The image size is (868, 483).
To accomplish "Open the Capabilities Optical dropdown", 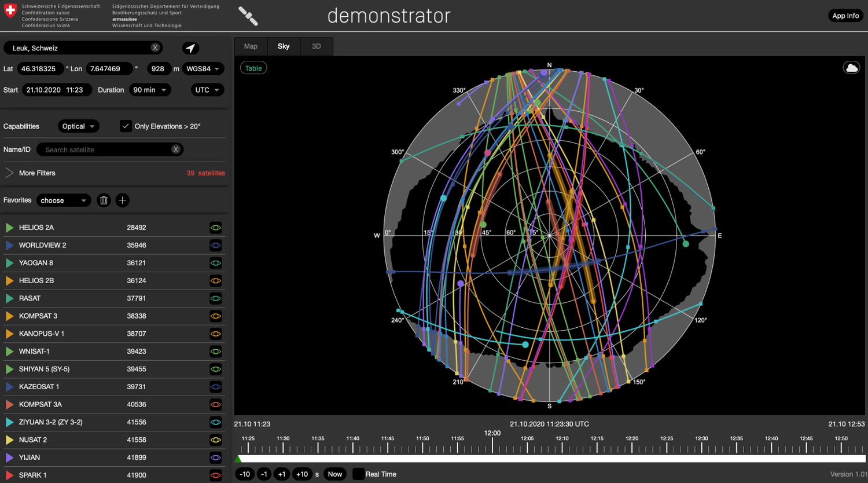I will [78, 126].
